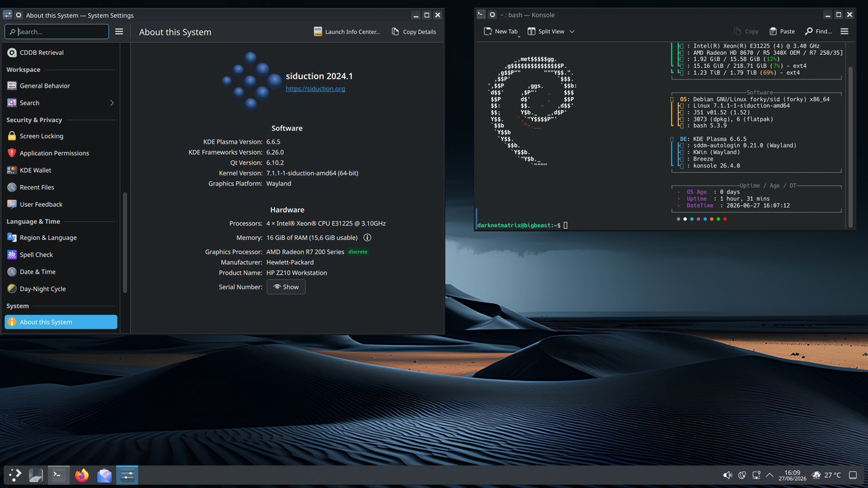The image size is (868, 488).
Task: Open the Konsole hamburger menu
Action: coord(844,31)
